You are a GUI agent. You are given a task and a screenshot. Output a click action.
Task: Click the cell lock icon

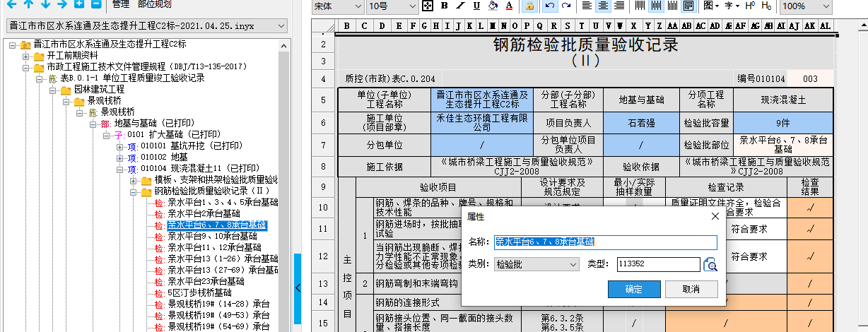click(529, 6)
